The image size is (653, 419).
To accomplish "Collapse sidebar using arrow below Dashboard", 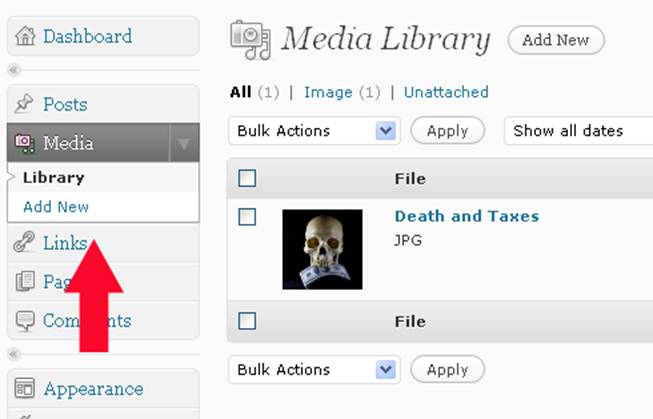I will [14, 70].
